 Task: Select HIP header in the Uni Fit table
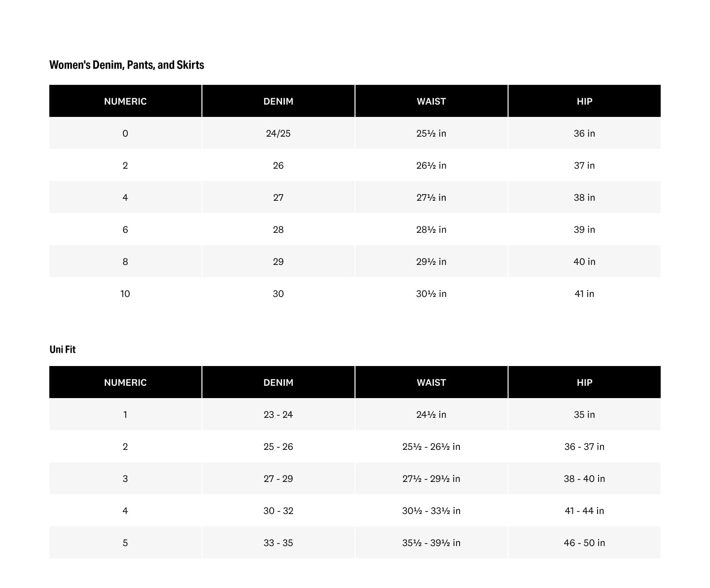point(584,382)
